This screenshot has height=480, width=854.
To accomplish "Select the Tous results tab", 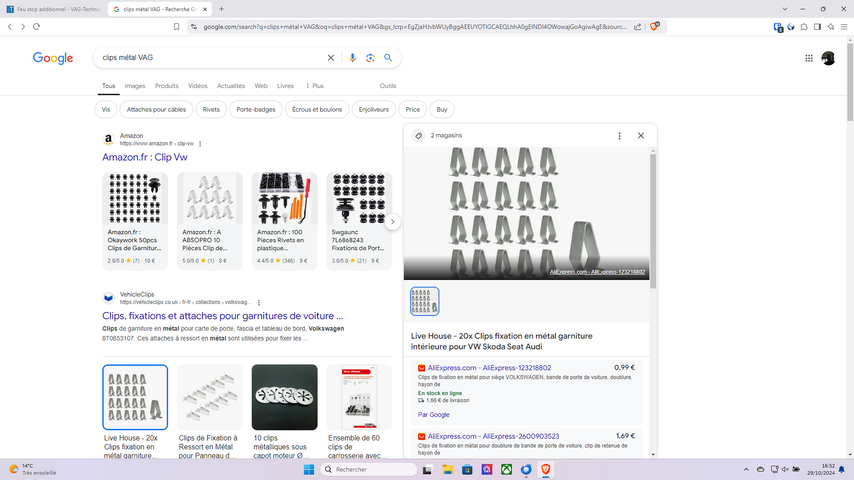I will point(108,86).
